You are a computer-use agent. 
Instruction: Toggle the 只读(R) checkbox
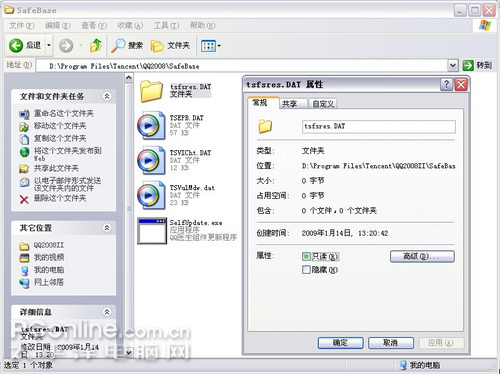pyautogui.click(x=306, y=256)
